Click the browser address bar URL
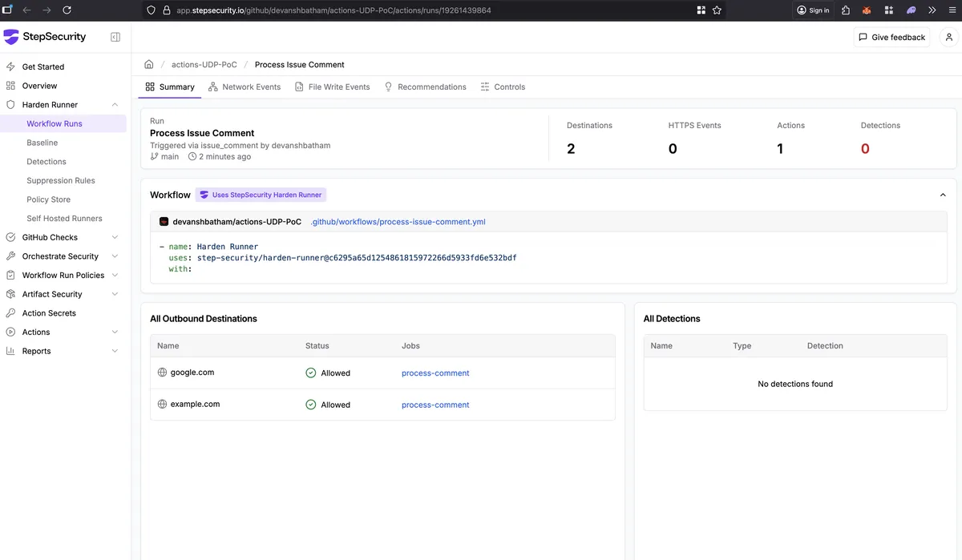962x560 pixels. tap(333, 10)
